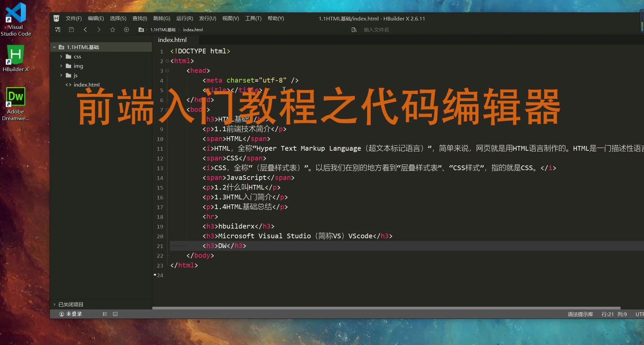
Task: Click the save file toolbar icon
Action: [71, 30]
